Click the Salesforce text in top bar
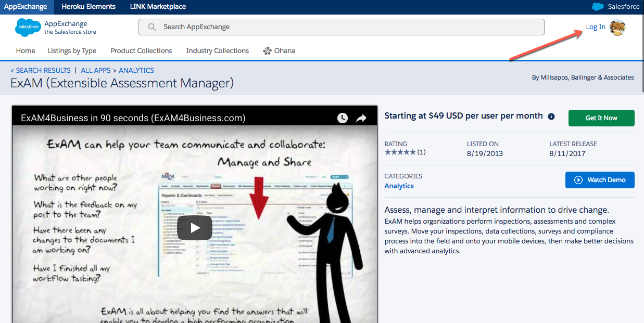Image resolution: width=644 pixels, height=323 pixels. coord(623,7)
